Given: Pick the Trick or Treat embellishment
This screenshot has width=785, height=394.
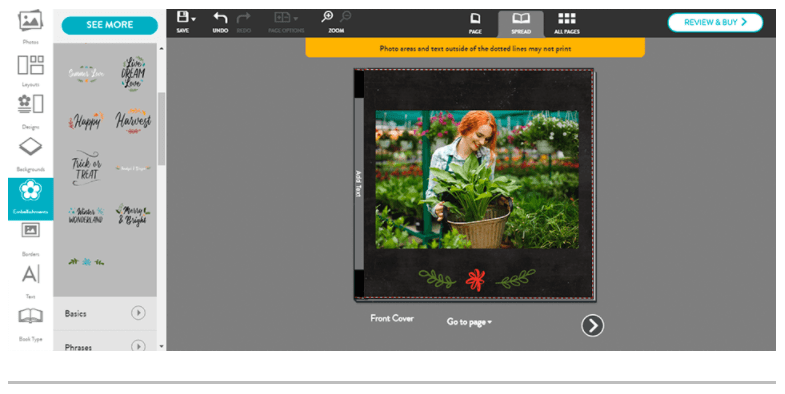Looking at the screenshot, I should click(86, 168).
